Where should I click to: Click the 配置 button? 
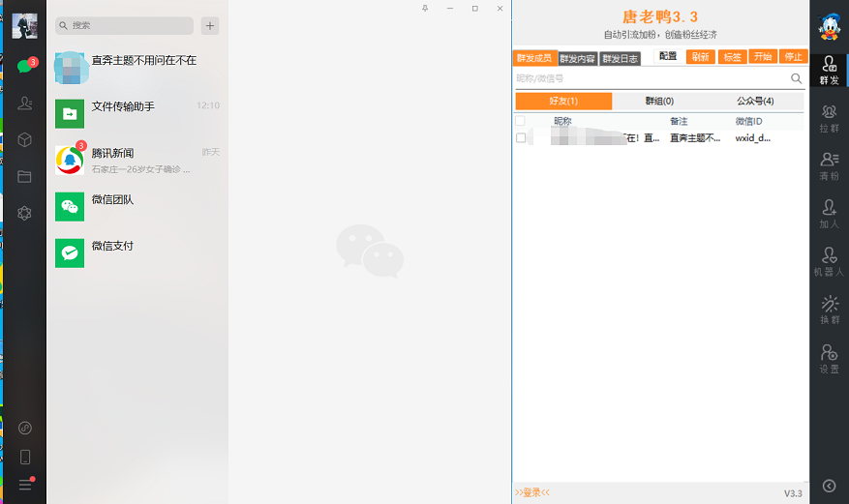pos(668,56)
